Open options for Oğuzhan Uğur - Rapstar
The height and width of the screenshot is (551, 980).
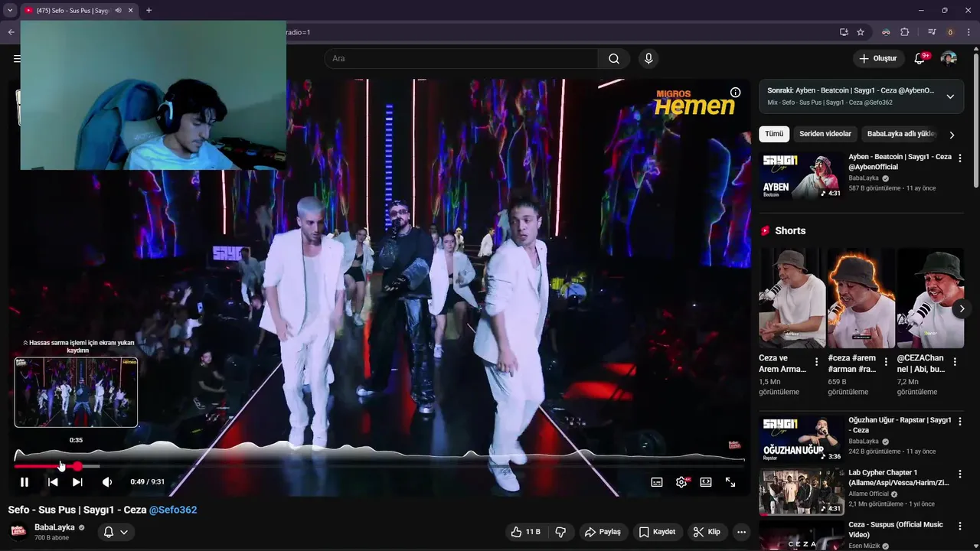960,421
